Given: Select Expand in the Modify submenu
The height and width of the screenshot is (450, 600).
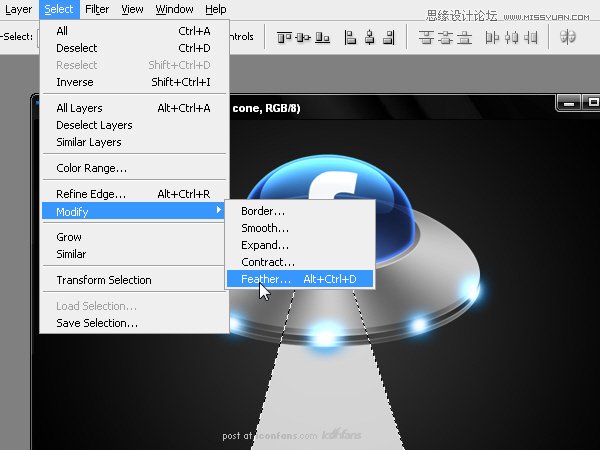Looking at the screenshot, I should coord(265,245).
